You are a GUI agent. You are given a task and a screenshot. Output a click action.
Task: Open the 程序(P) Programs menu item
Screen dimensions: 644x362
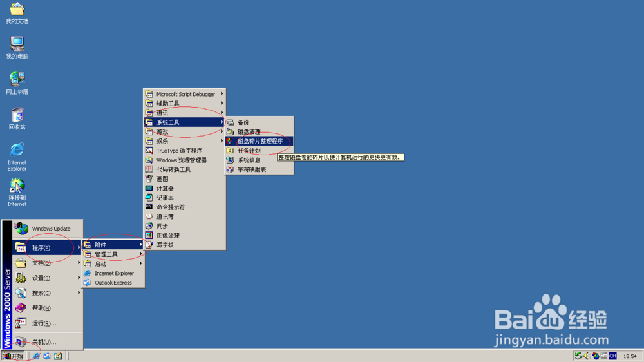[48, 247]
